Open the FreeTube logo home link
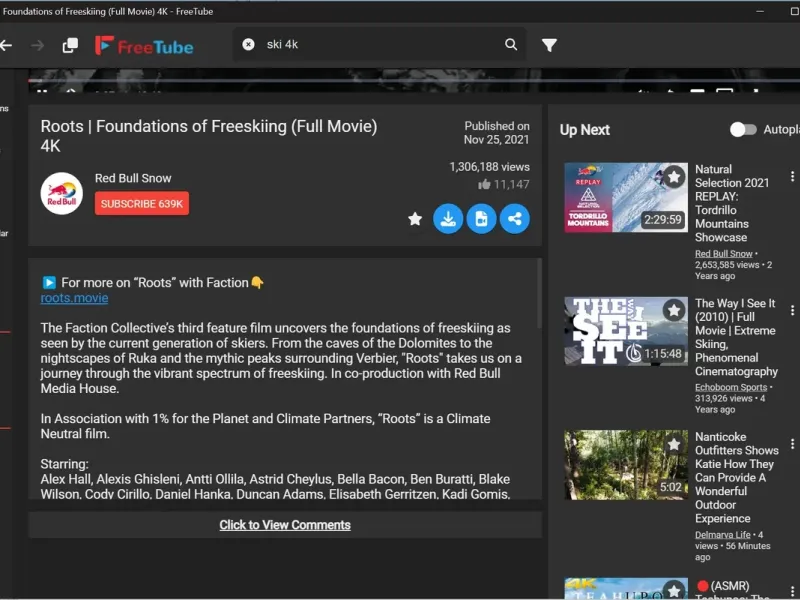 [x=144, y=46]
